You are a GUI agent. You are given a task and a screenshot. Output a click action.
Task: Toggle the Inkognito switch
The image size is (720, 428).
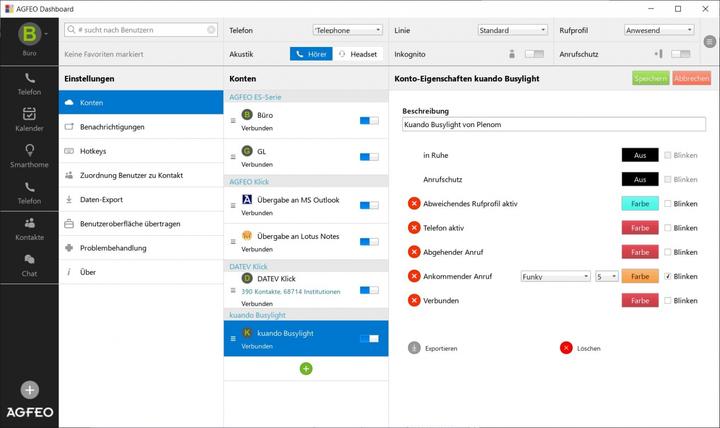pos(534,54)
